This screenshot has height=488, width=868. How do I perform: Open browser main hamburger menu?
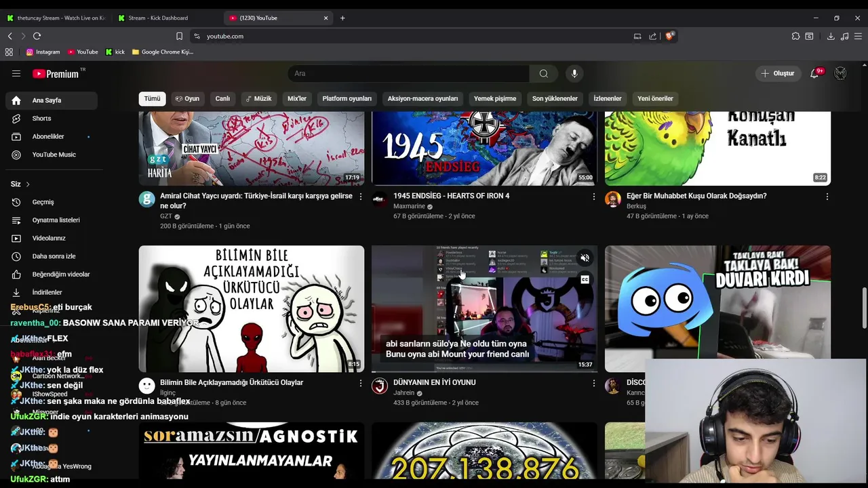coord(857,36)
